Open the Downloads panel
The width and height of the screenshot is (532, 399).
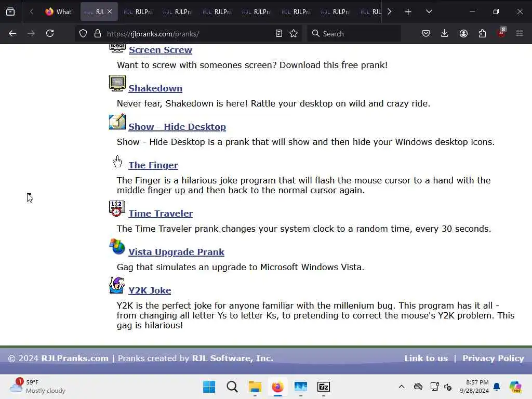pos(445,33)
